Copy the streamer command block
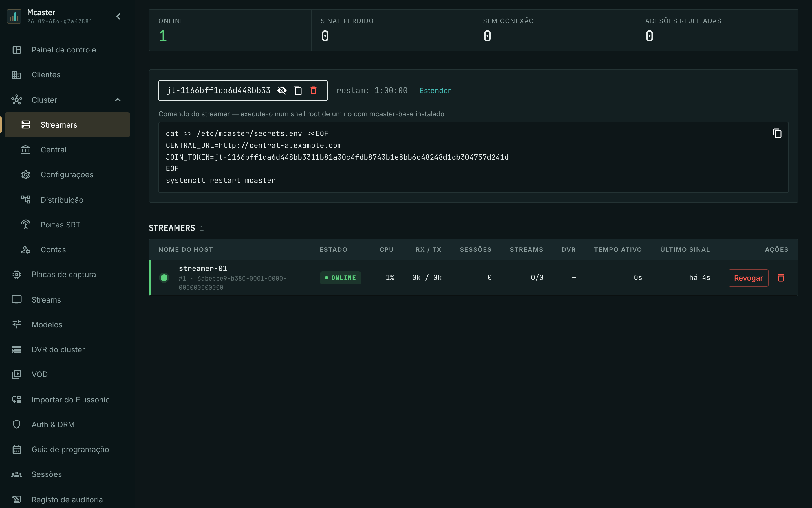The height and width of the screenshot is (508, 812). pyautogui.click(x=777, y=133)
